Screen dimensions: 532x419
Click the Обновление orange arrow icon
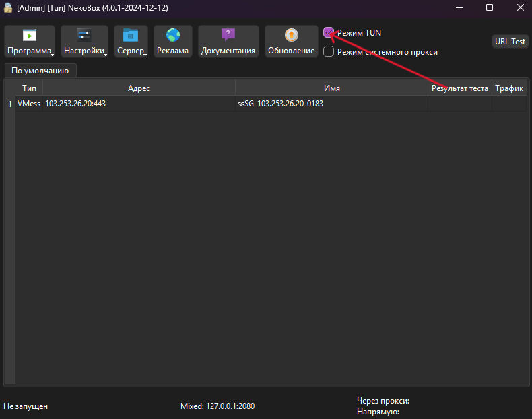pyautogui.click(x=291, y=35)
